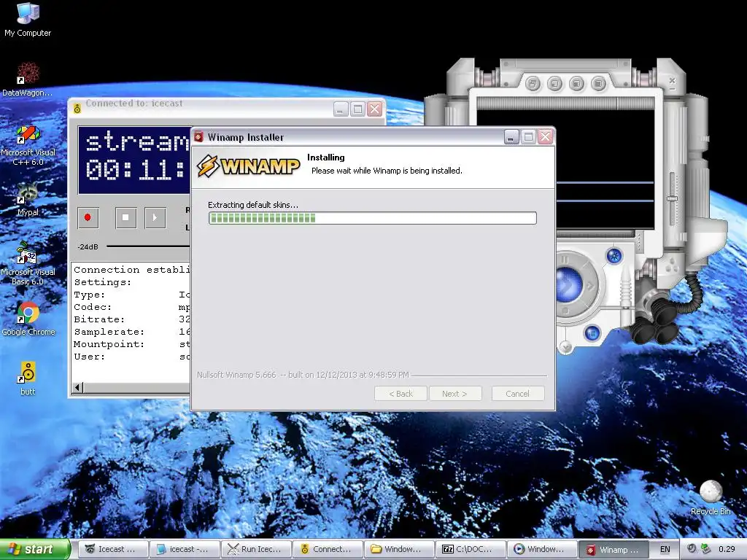The height and width of the screenshot is (560, 747).
Task: Click the Next button in Winamp Installer
Action: 455,393
